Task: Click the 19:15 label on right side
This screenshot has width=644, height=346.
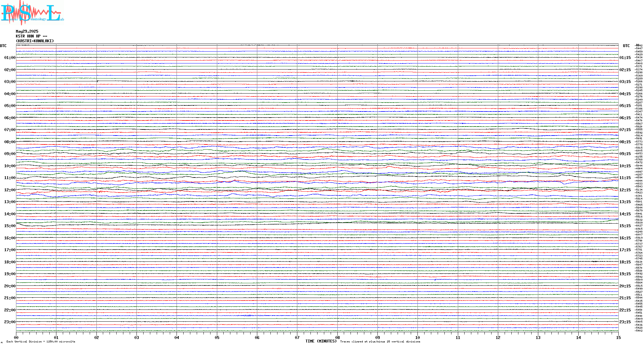Action: coord(625,274)
